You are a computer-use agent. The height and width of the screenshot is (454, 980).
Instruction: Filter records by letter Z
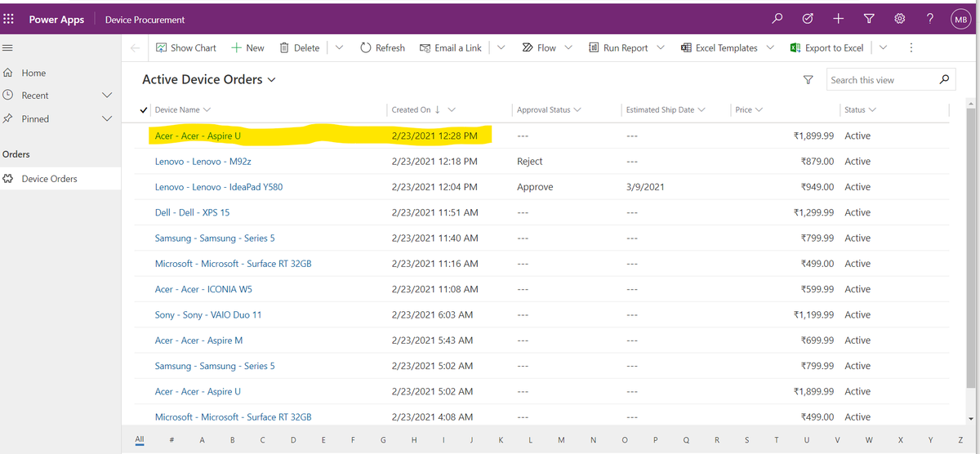click(x=960, y=440)
